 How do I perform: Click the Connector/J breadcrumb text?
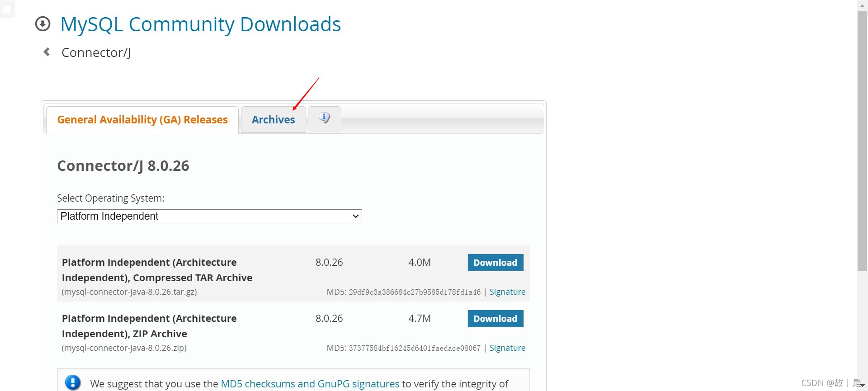(96, 53)
